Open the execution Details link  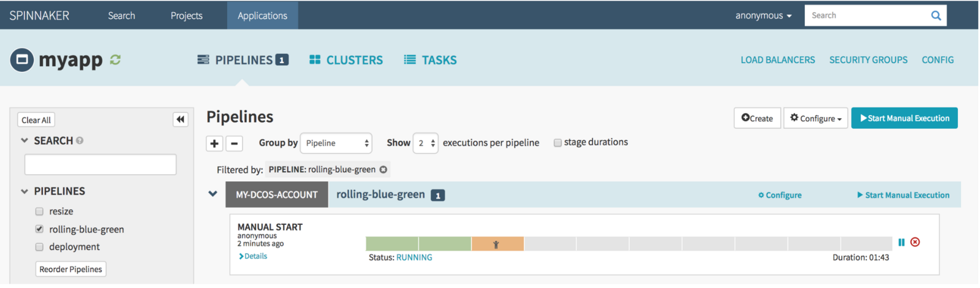click(253, 256)
